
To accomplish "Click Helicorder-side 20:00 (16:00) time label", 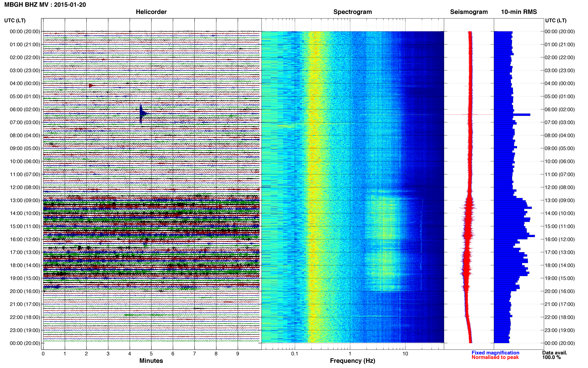I will pyautogui.click(x=25, y=291).
